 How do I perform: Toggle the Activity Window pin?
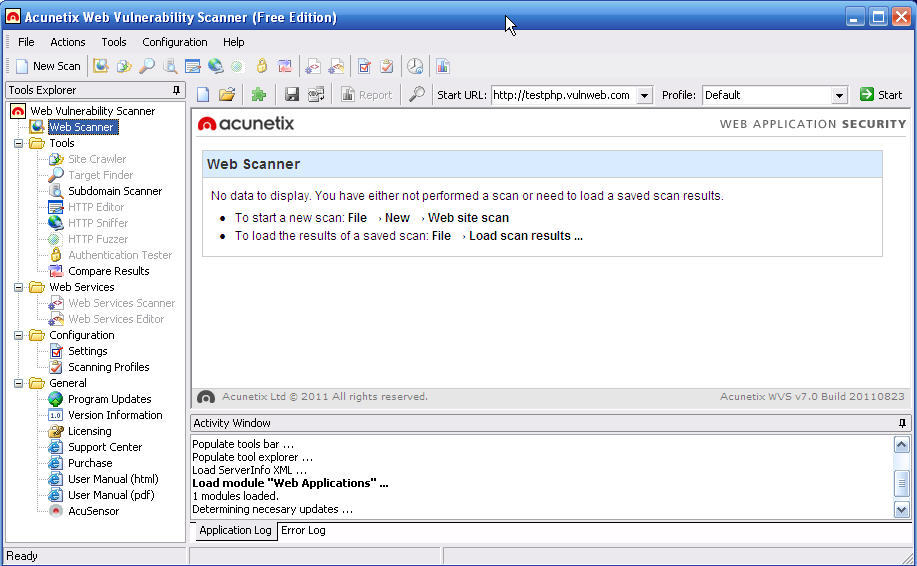coord(902,423)
